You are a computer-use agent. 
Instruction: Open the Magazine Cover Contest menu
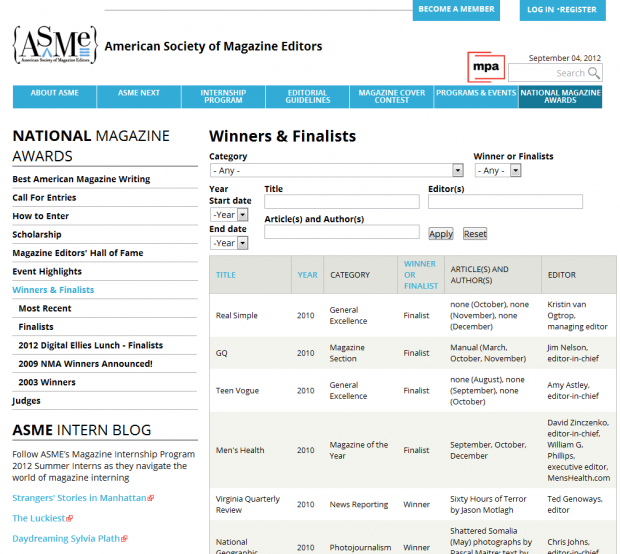[x=392, y=96]
